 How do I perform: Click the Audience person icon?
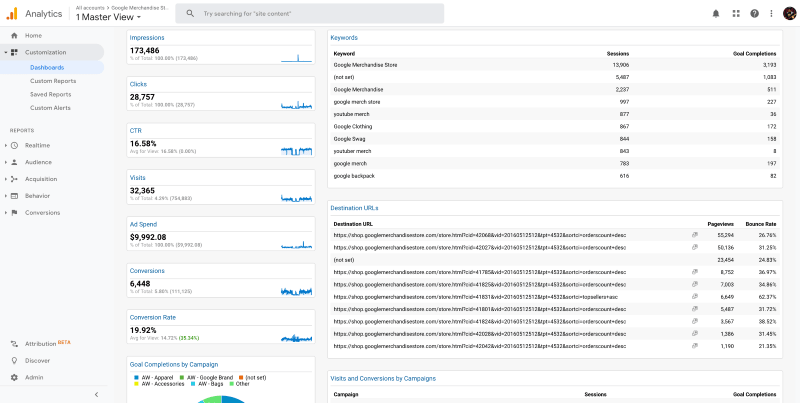click(x=14, y=162)
